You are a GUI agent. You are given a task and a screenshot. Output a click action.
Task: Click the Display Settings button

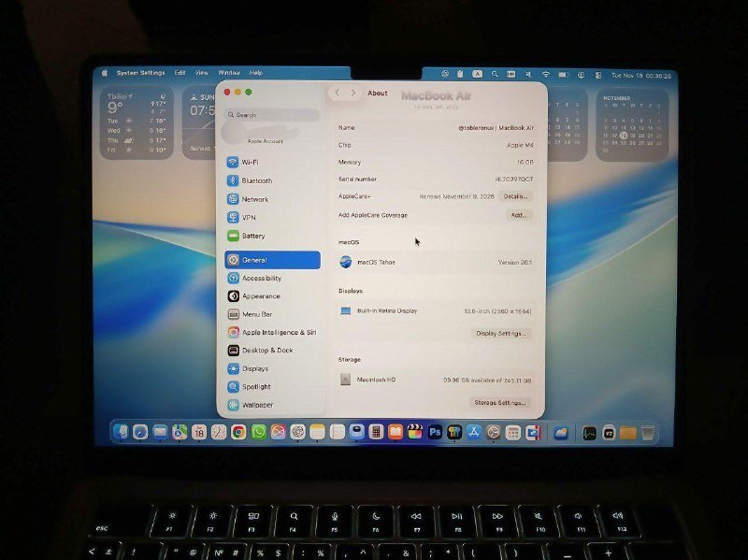pyautogui.click(x=499, y=333)
